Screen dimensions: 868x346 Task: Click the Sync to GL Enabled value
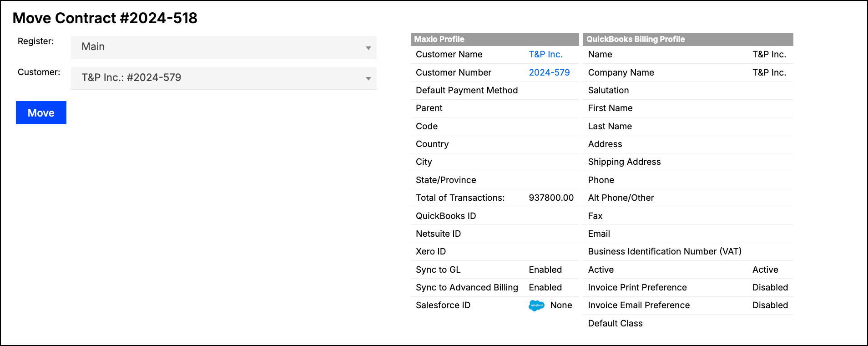(545, 270)
